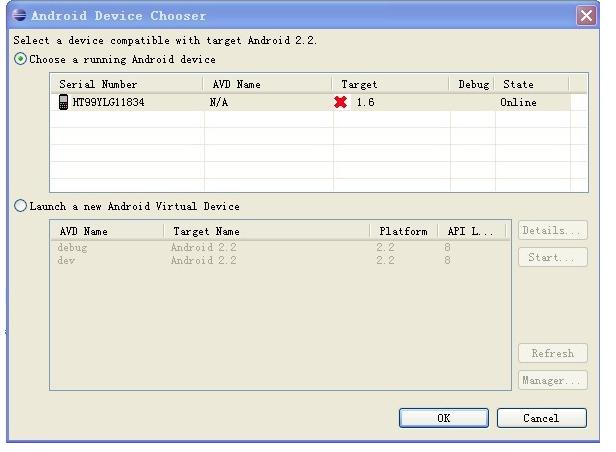Select the 'debug' AVD row
The height and width of the screenshot is (452, 616).
pyautogui.click(x=280, y=247)
